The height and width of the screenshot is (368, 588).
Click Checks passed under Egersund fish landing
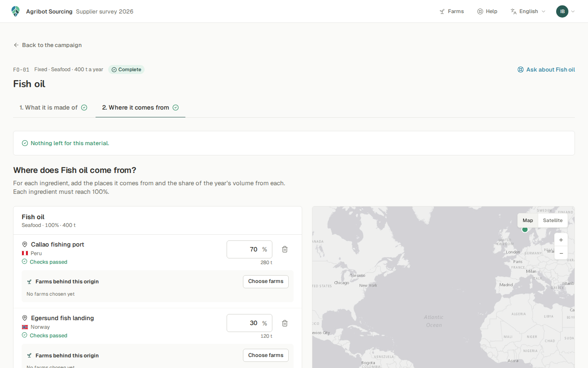[45, 335]
